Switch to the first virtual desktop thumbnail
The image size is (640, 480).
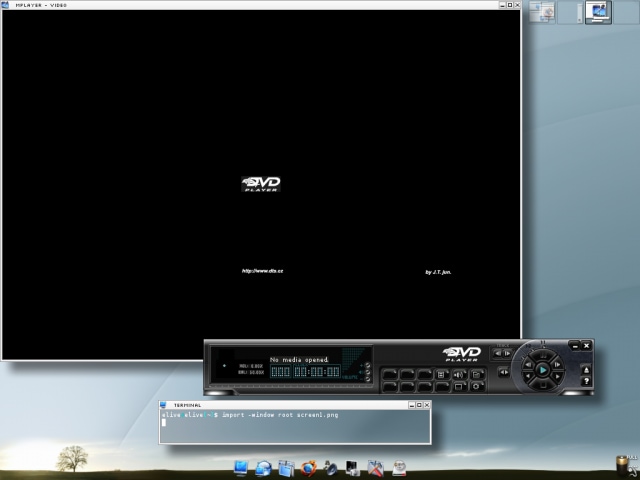pos(542,12)
